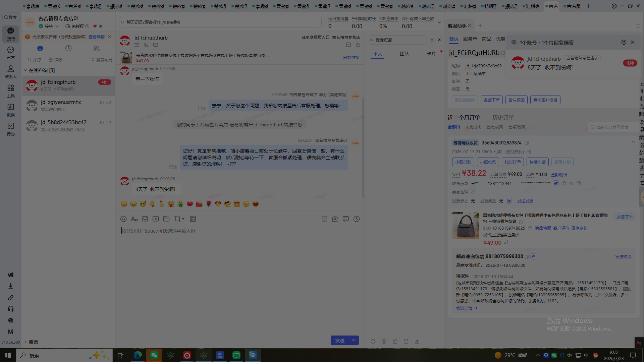
Task: Open the 待办 to-do sidebar section
Action: pos(11,129)
